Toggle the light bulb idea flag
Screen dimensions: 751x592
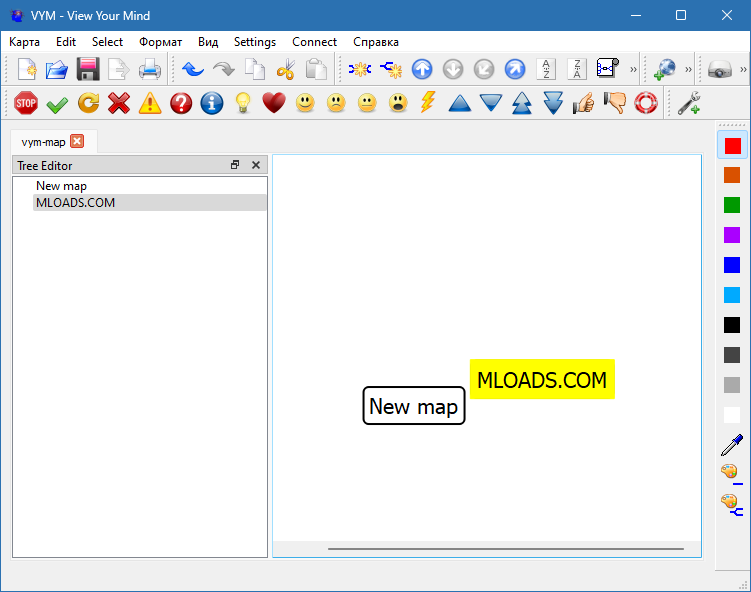243,103
